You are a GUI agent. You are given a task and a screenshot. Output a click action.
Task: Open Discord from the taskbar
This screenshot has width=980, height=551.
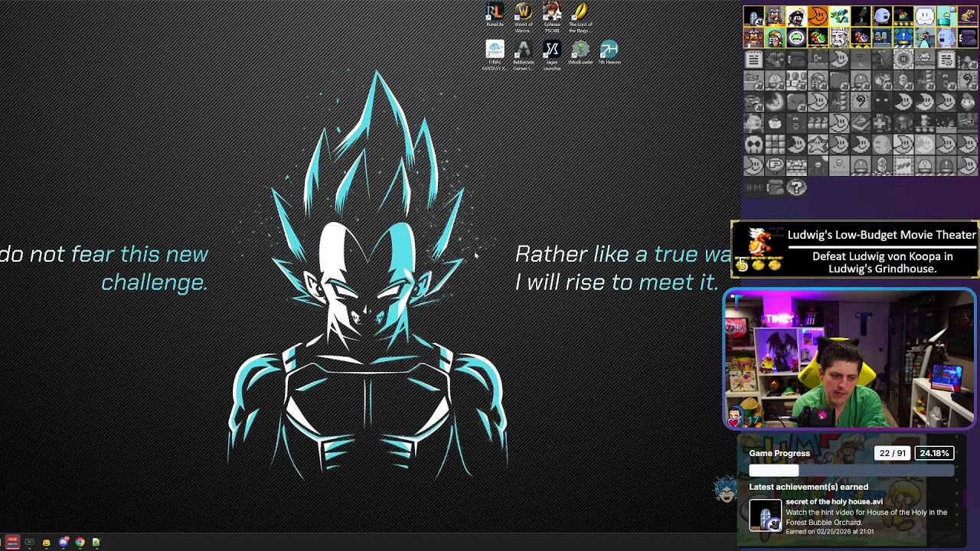click(64, 542)
